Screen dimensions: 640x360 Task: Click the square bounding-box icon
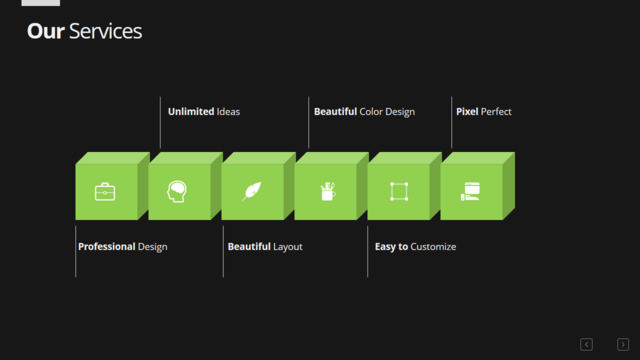[399, 191]
